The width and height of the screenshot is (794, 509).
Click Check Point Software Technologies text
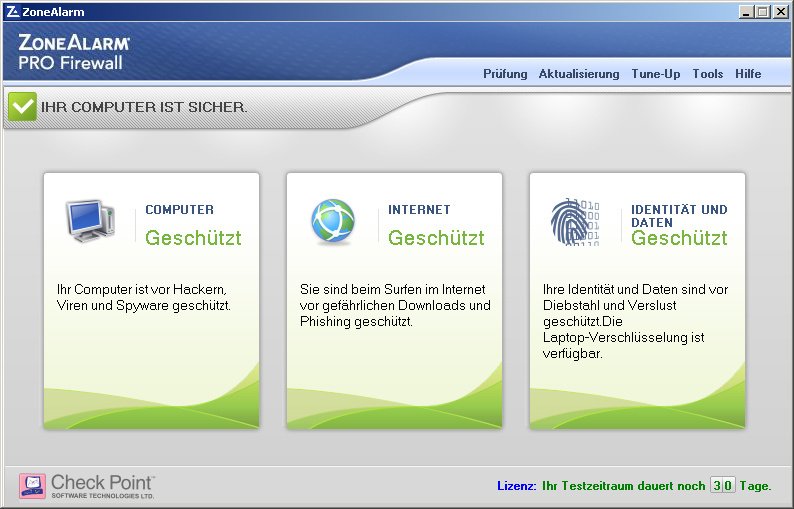[x=102, y=486]
